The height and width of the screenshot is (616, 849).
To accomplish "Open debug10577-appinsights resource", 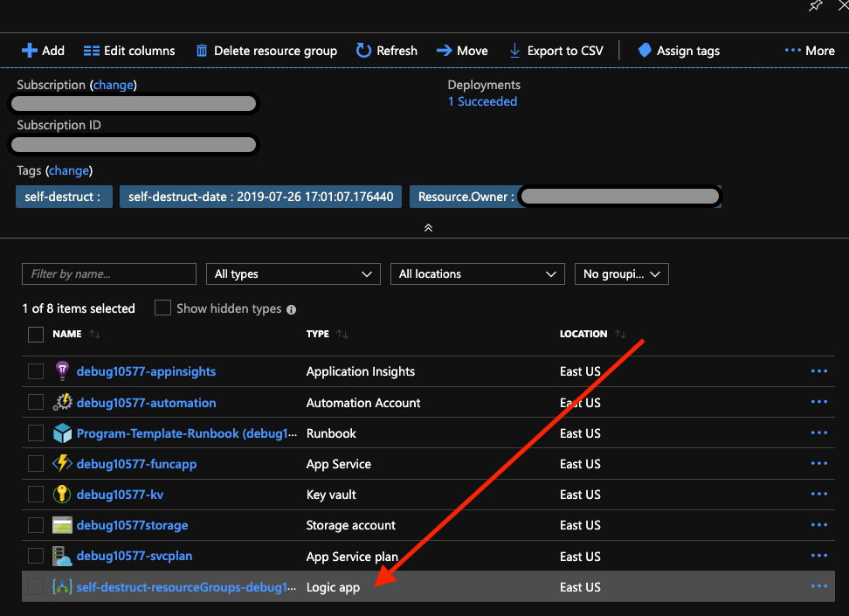I will pos(146,371).
